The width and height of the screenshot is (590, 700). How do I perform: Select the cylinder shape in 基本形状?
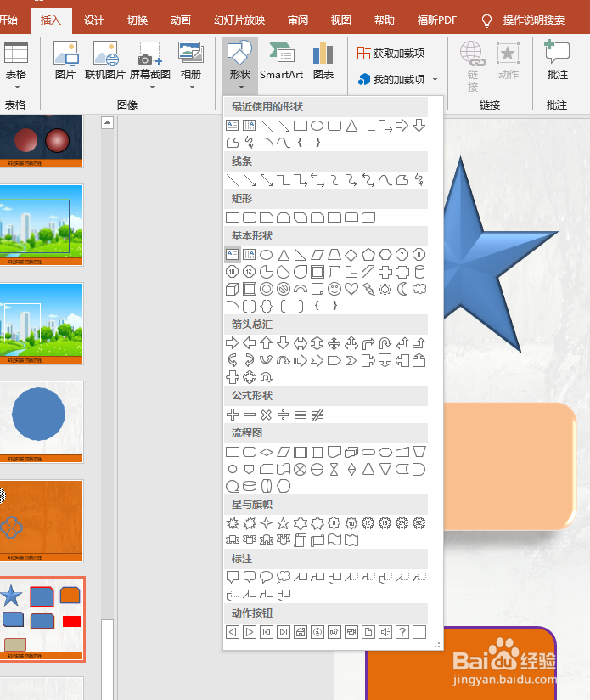coord(419,272)
